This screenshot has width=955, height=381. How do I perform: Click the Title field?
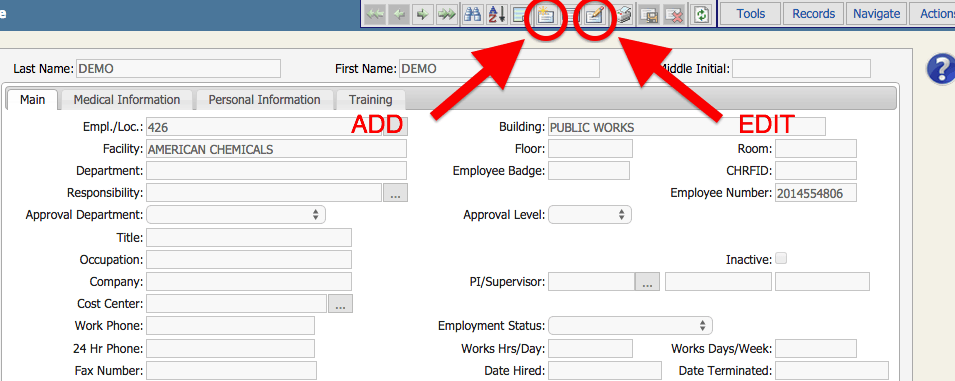pos(248,237)
